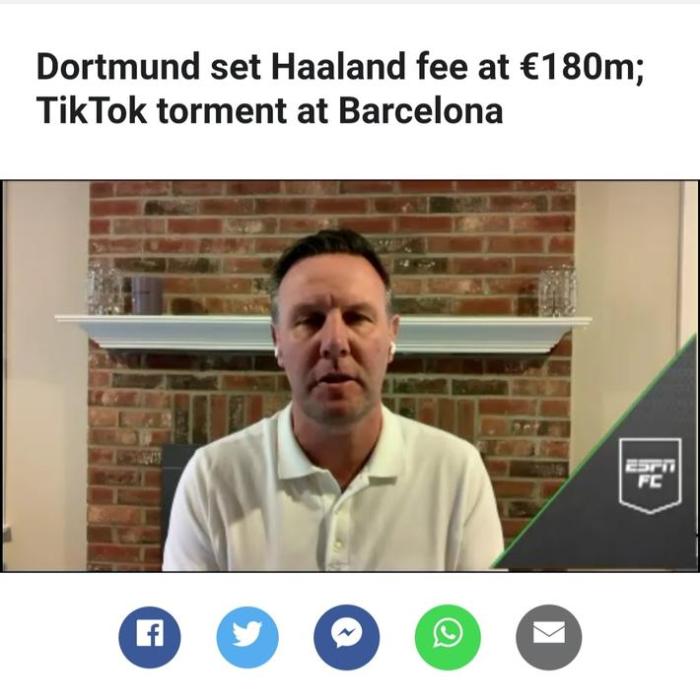Tap the green WhatsApp phone circle
This screenshot has height=700, width=700.
(448, 637)
